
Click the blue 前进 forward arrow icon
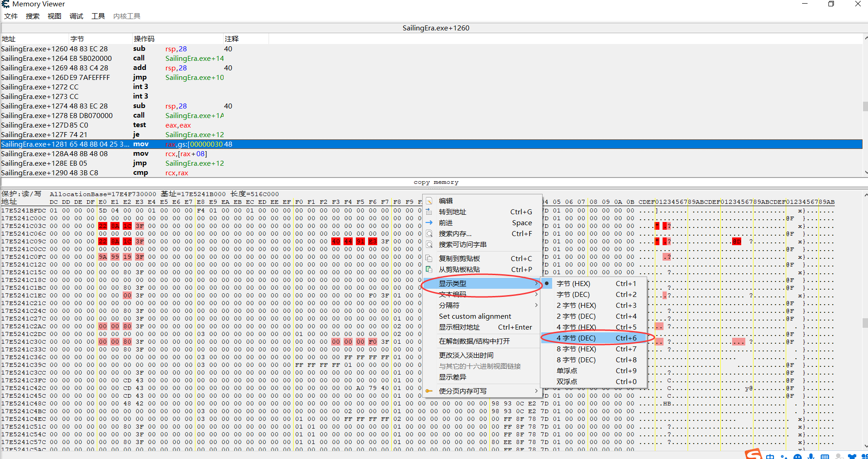pos(429,222)
